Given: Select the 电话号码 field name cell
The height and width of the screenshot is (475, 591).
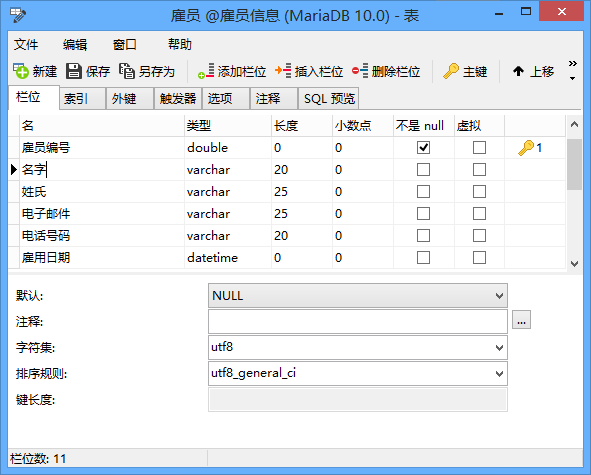Looking at the screenshot, I should coord(102,236).
